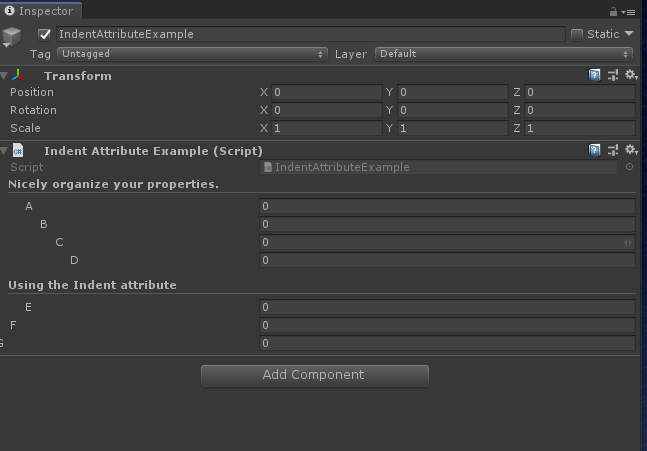This screenshot has height=451, width=647.
Task: Open the Transform component gear settings
Action: [x=630, y=75]
